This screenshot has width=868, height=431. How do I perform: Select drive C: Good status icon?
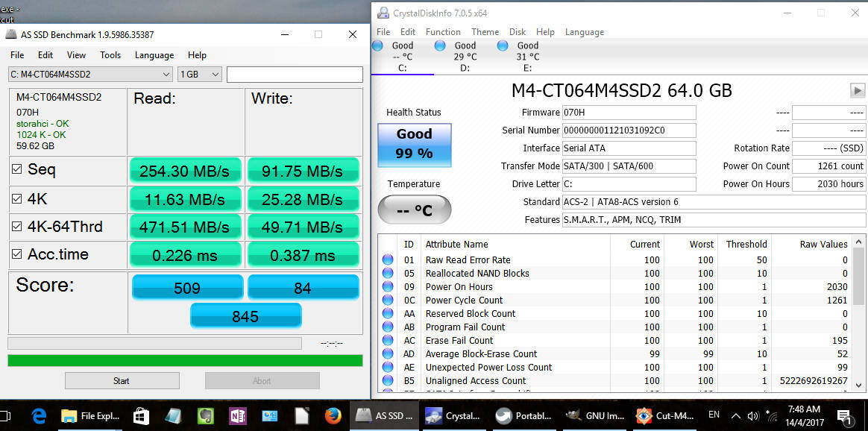point(377,46)
